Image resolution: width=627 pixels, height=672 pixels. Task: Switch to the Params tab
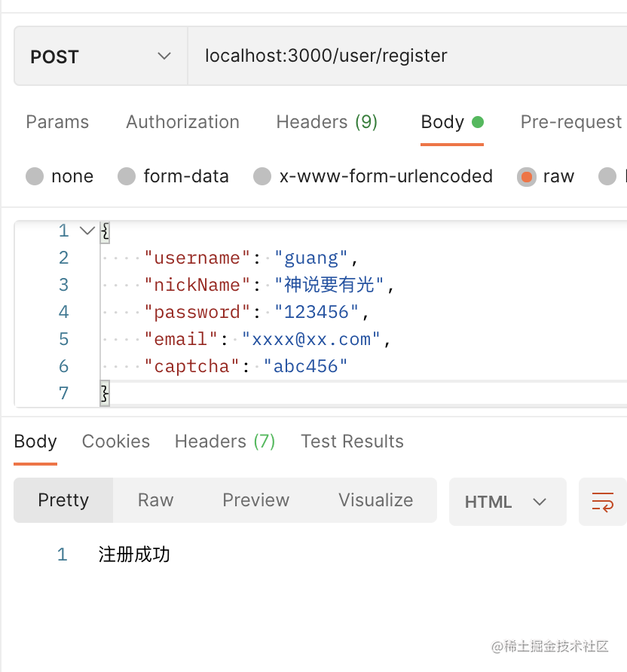click(57, 122)
